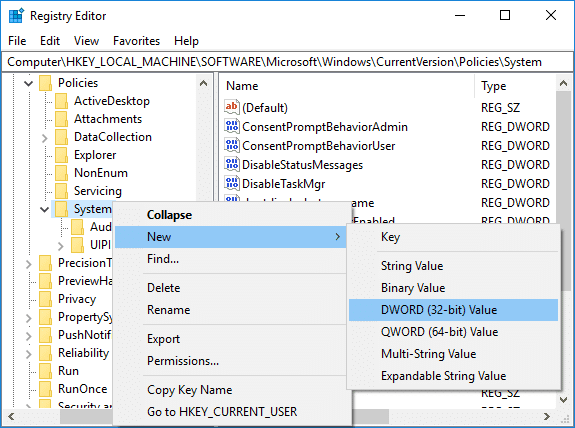Click the ActiveDesktop folder icon

(x=61, y=101)
